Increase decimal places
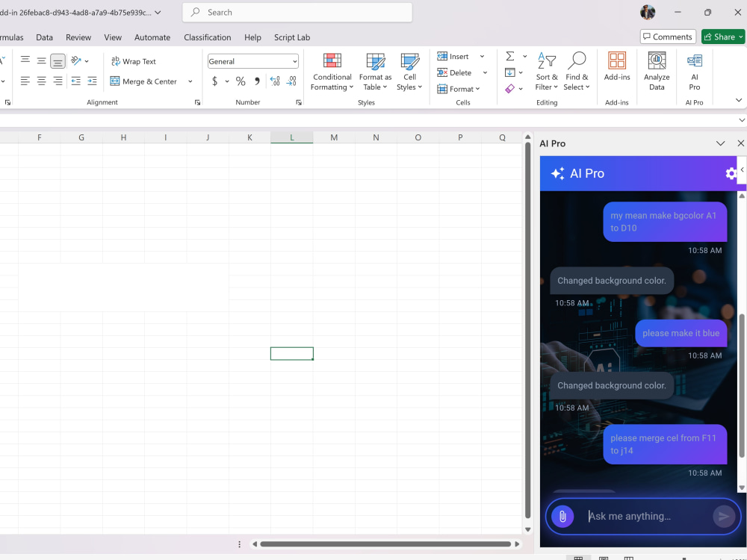 pyautogui.click(x=275, y=81)
